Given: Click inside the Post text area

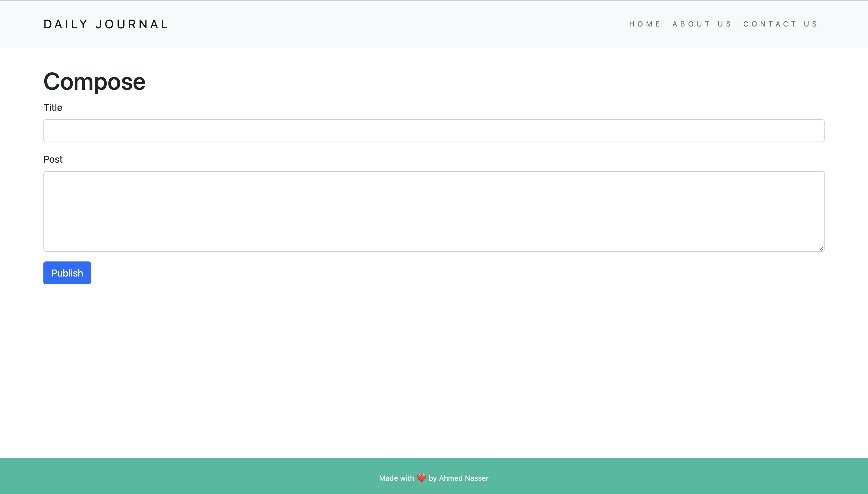Looking at the screenshot, I should click(433, 211).
